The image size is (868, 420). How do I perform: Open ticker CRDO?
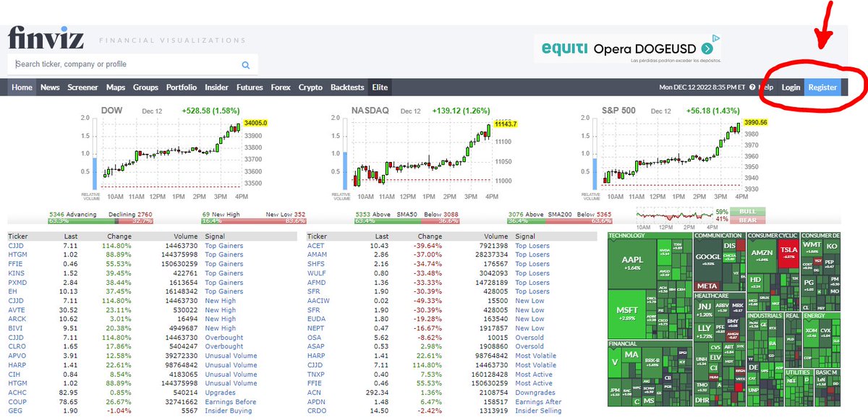(317, 411)
